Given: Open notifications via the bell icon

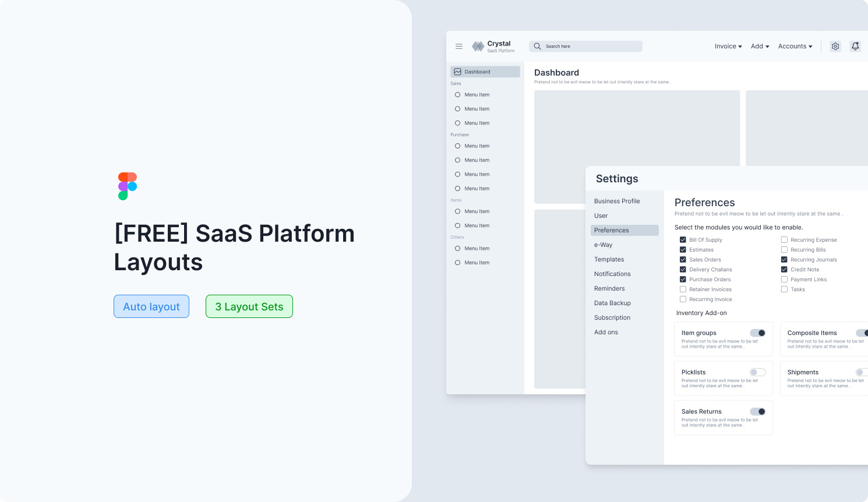Looking at the screenshot, I should tap(855, 46).
